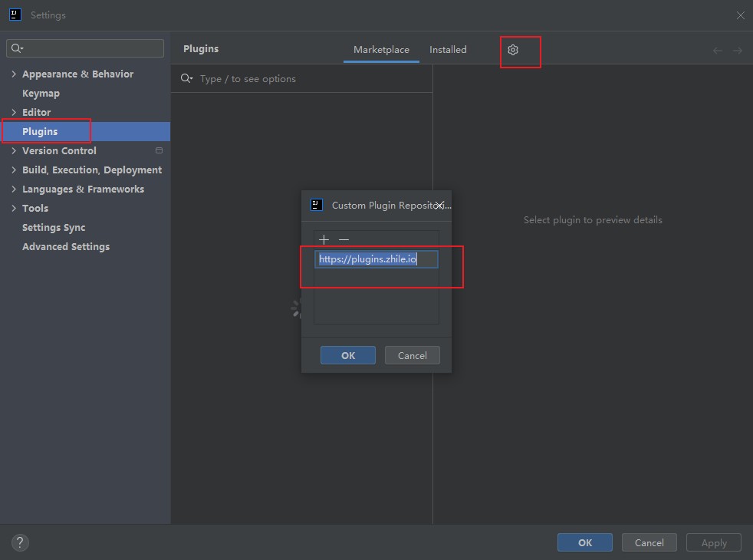Select Keymap in the settings tree
This screenshot has width=753, height=560.
point(41,94)
